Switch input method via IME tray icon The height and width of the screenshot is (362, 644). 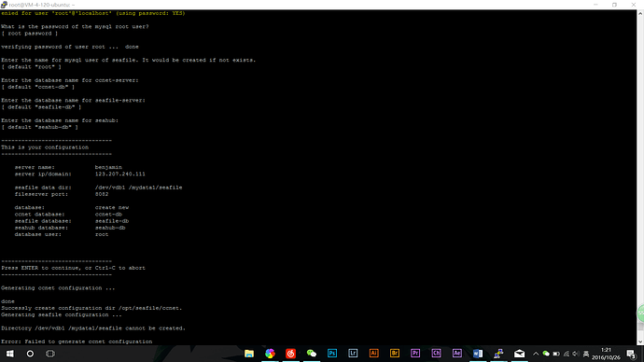tap(586, 354)
